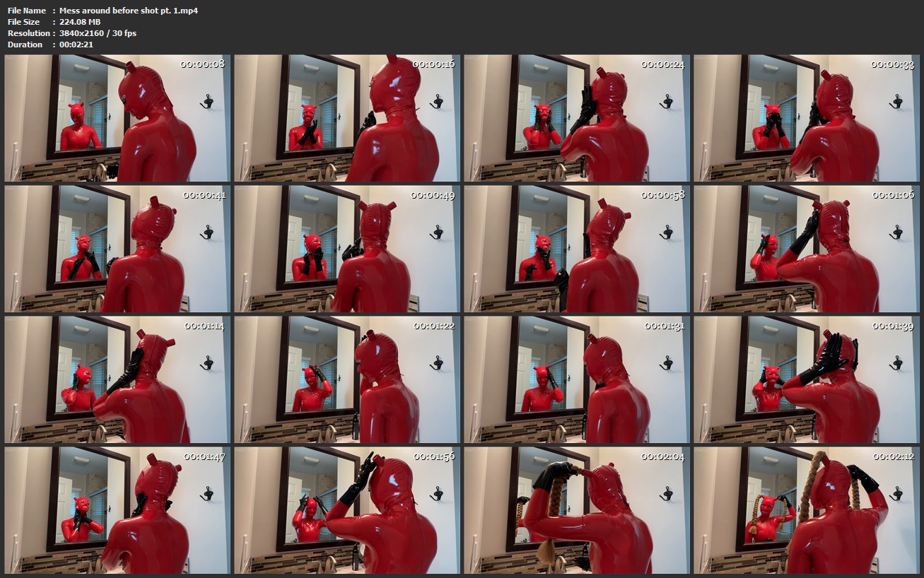
Task: Select the thumbnail stamped 00:02:04
Action: pyautogui.click(x=577, y=510)
